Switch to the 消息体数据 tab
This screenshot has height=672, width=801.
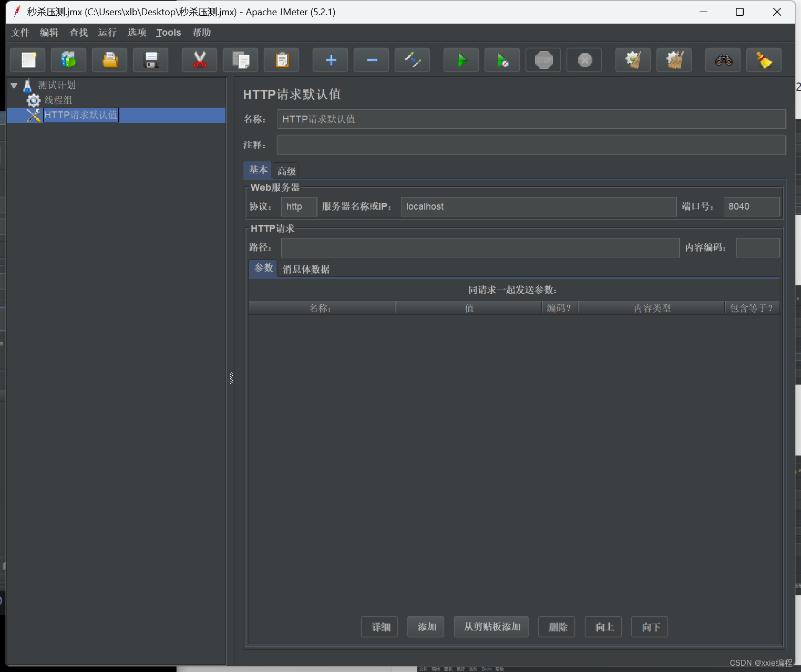pos(306,269)
